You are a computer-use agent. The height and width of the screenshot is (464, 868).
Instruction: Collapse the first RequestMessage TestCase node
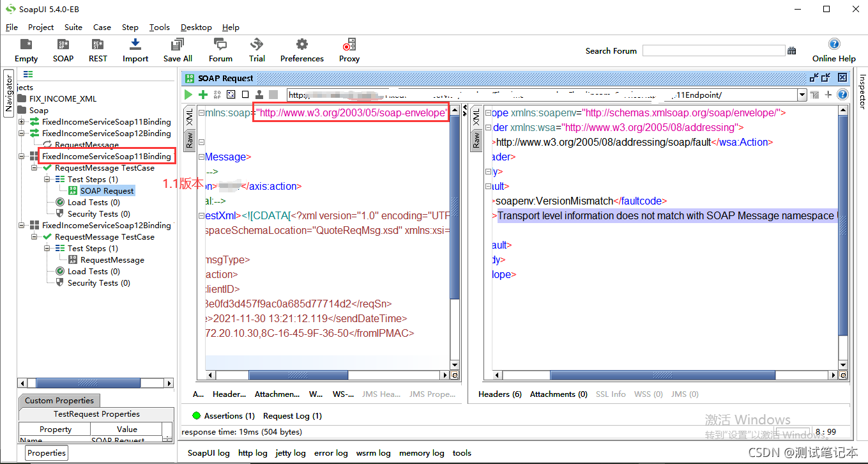[34, 167]
